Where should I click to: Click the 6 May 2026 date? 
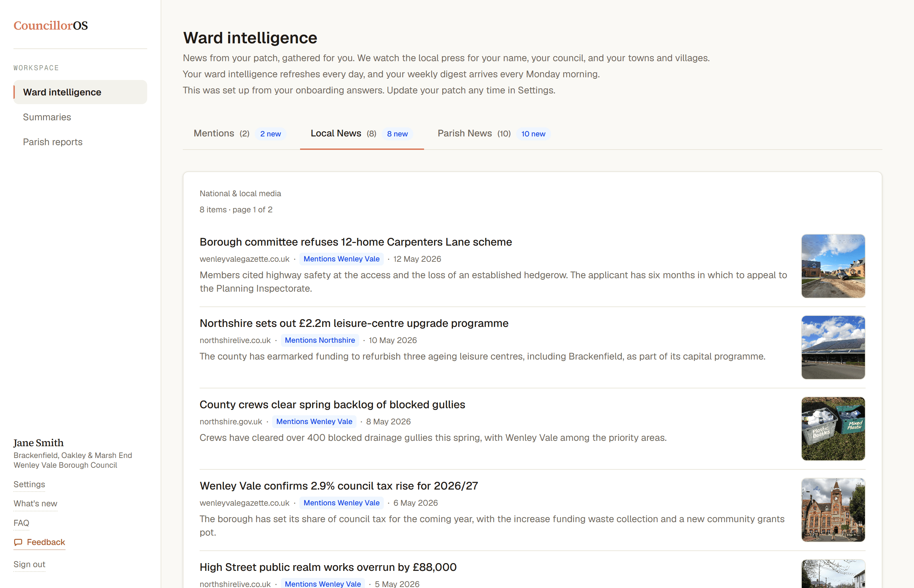pos(415,503)
